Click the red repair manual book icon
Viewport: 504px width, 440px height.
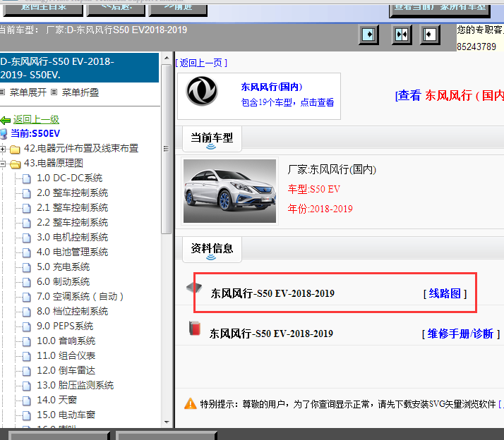point(194,328)
